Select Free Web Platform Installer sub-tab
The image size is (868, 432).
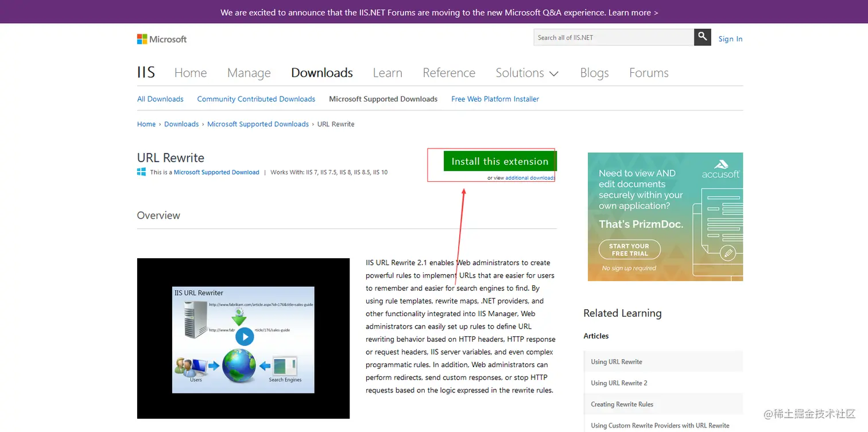495,99
